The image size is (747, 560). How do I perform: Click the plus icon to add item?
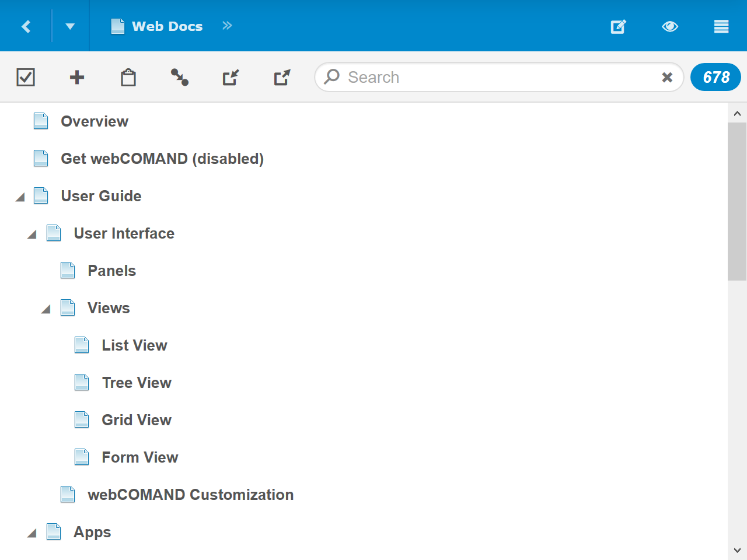click(77, 77)
